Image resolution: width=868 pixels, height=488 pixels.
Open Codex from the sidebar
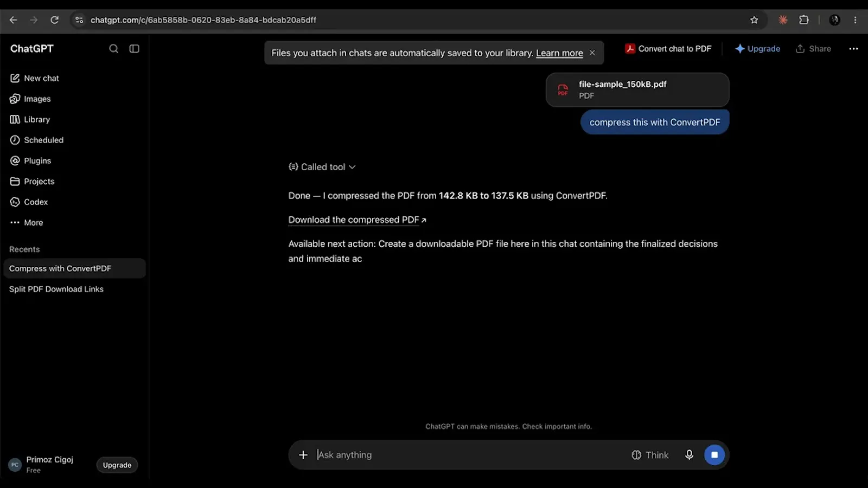coord(29,202)
